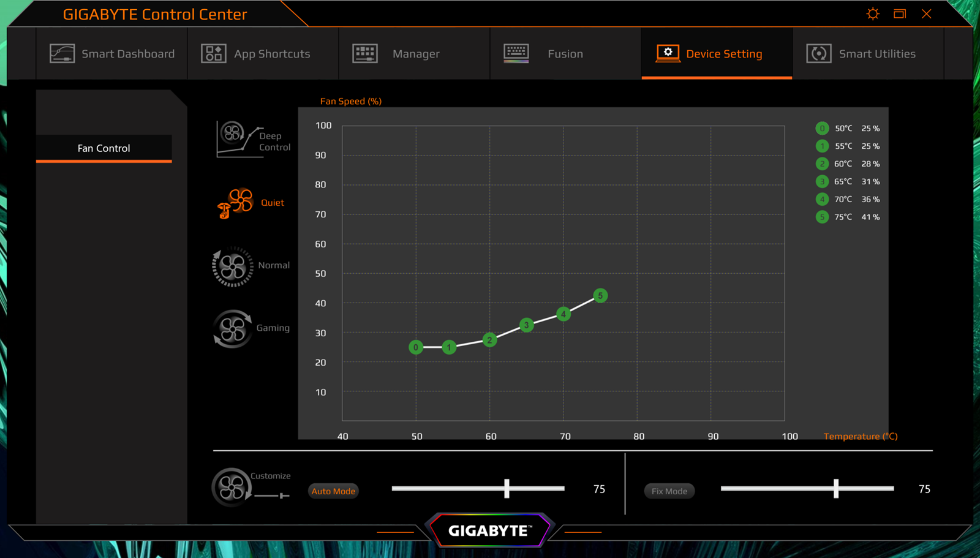
Task: Click the Fix Mode slider handle
Action: (836, 488)
